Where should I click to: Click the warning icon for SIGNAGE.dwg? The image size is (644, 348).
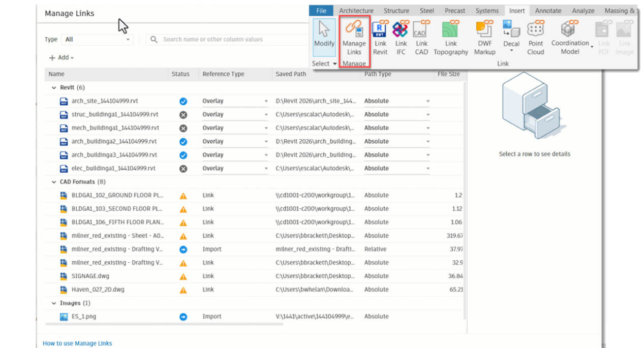183,276
